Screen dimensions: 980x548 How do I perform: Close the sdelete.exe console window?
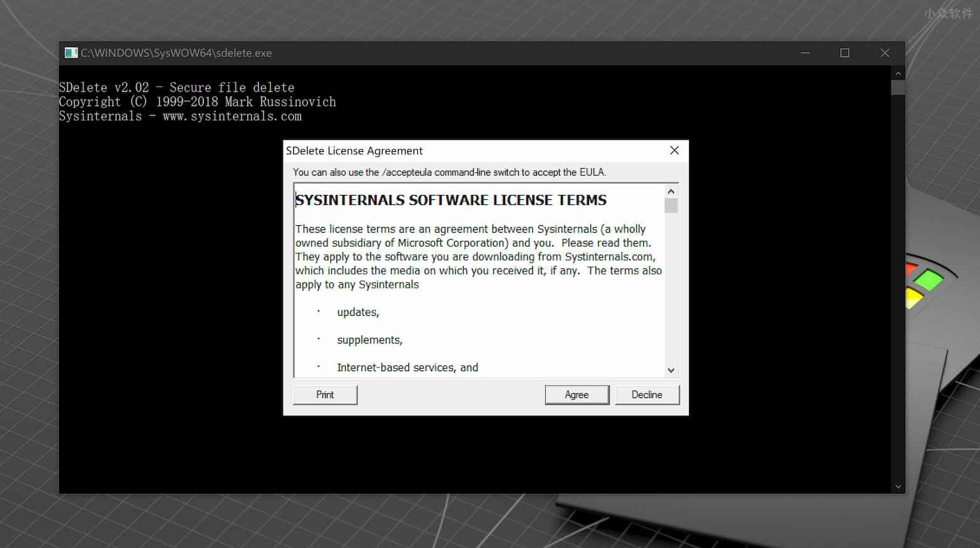coord(885,53)
